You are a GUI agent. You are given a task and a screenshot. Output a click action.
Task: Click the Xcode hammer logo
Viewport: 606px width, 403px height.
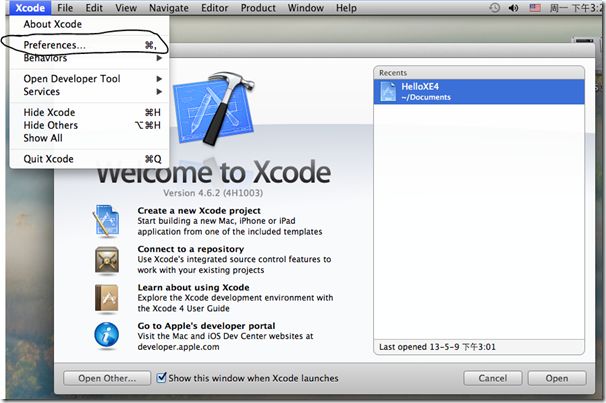214,109
